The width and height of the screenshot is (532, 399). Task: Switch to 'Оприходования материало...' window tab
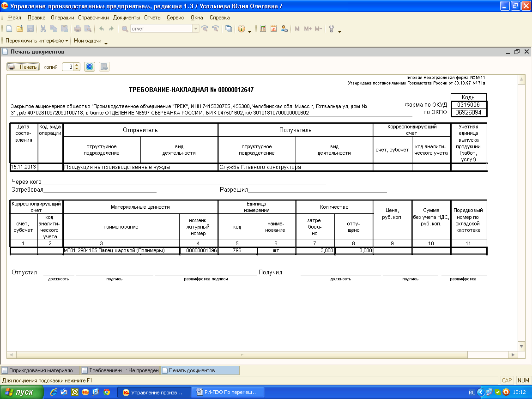click(x=40, y=370)
